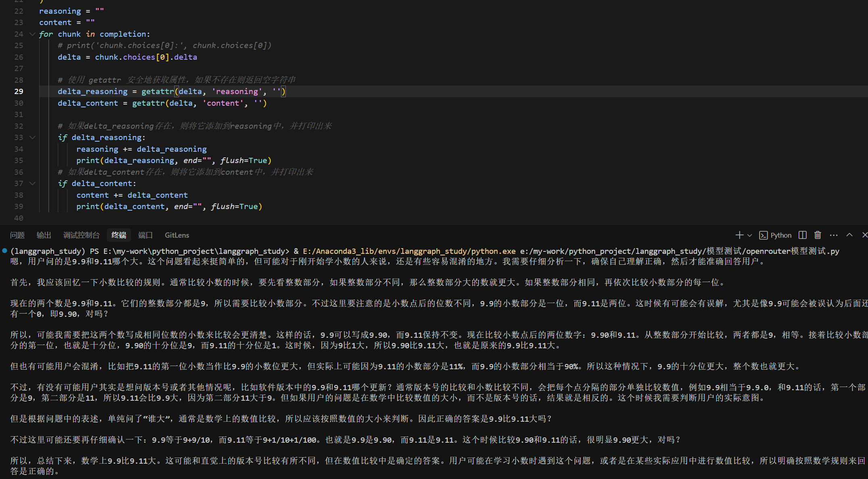Click the 'reasoning' string literal on line 29

point(237,92)
